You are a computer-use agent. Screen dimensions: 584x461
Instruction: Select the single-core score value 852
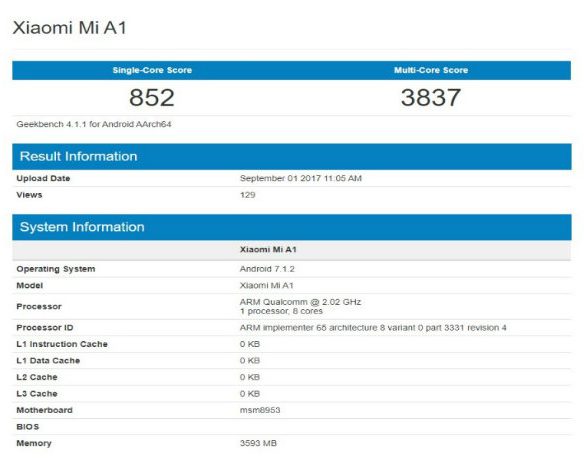click(x=152, y=98)
